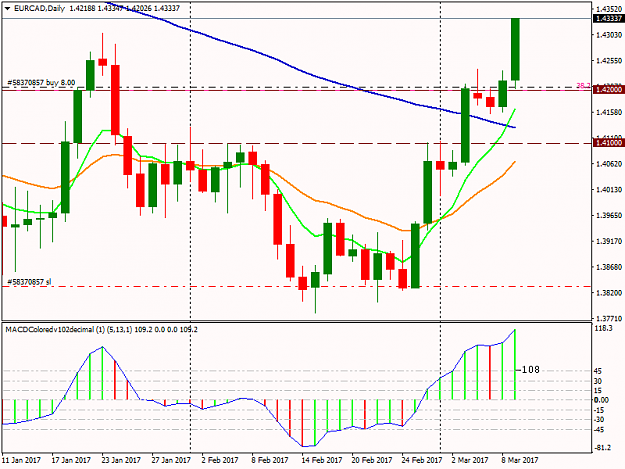Click the 1.42000 level price tag
625x469 pixels.
point(608,90)
